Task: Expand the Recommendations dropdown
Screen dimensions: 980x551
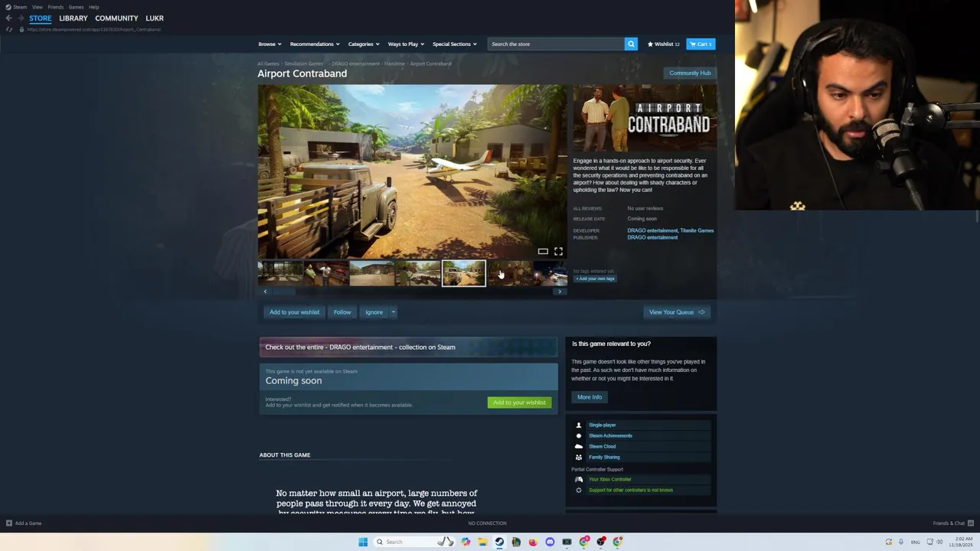Action: pos(315,44)
